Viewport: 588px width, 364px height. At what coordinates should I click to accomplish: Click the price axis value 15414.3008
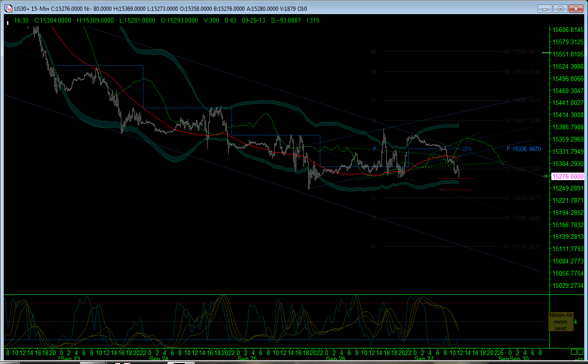coord(569,115)
